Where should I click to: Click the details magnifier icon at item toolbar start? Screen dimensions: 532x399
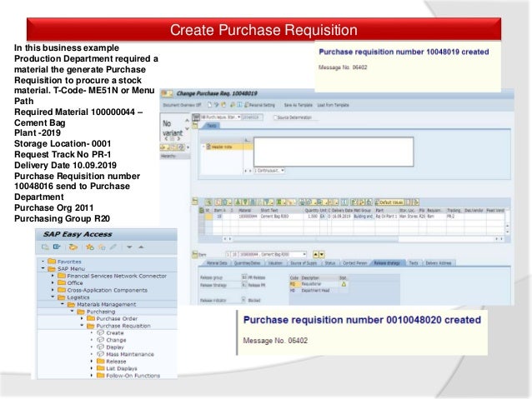tap(208, 202)
